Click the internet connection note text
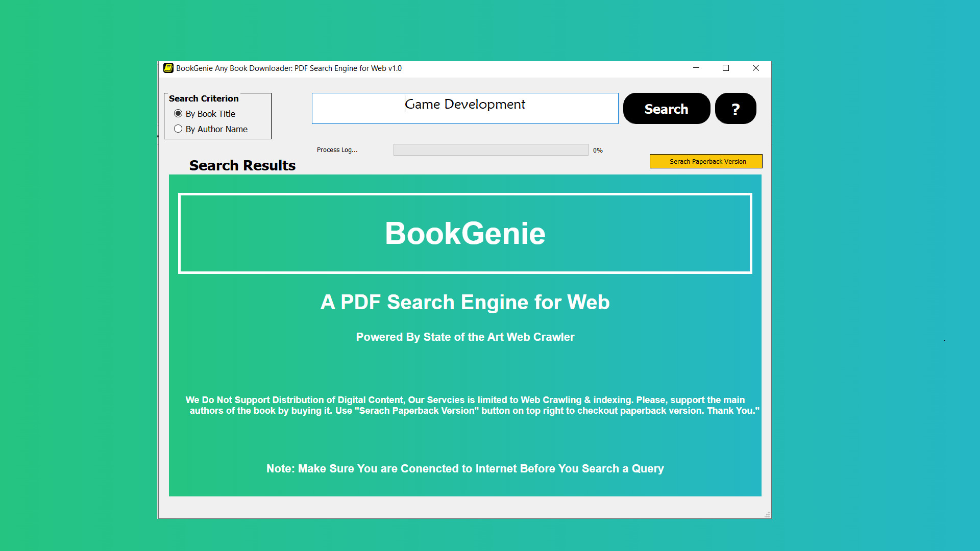980x551 pixels. pos(465,468)
